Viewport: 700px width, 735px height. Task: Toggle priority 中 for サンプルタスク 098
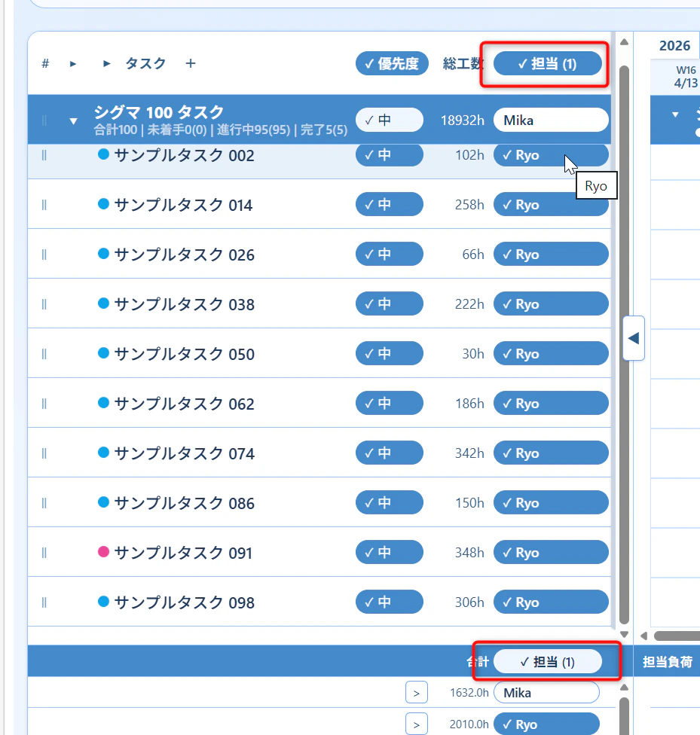click(390, 602)
